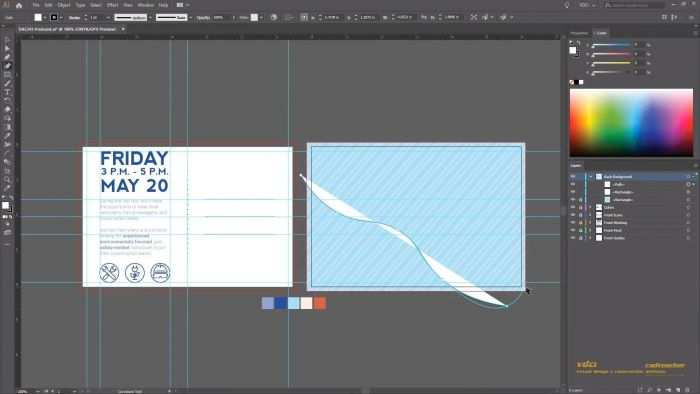The height and width of the screenshot is (394, 700).
Task: Click the delete layer trash icon
Action: [688, 390]
